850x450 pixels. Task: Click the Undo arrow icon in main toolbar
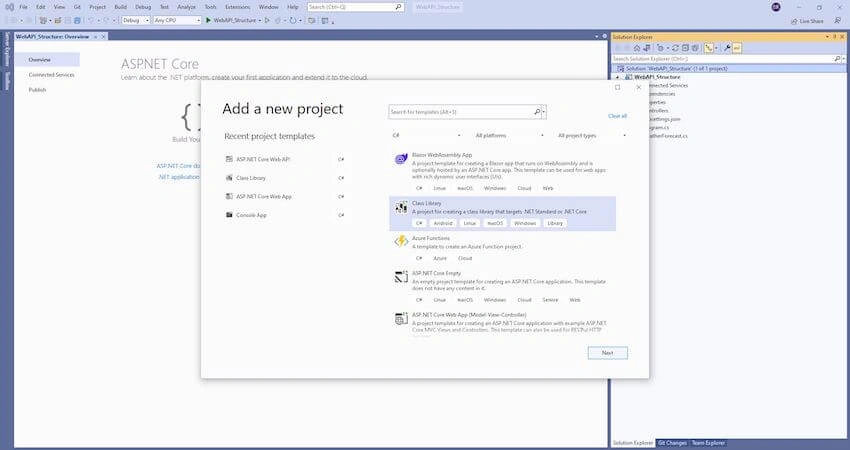click(x=91, y=20)
